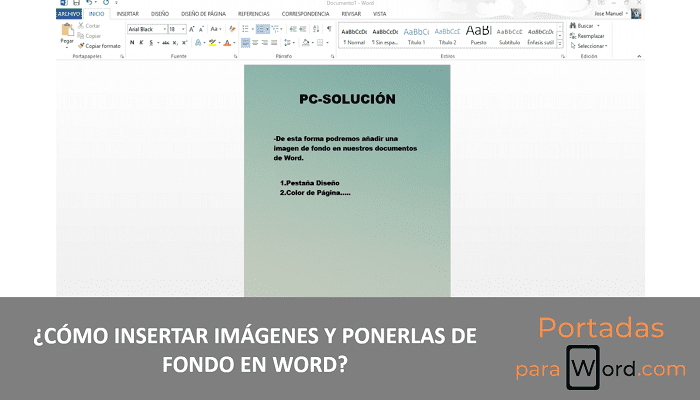Viewport: 700px width, 400px height.
Task: Click the Jose Manuel account picture
Action: [636, 14]
